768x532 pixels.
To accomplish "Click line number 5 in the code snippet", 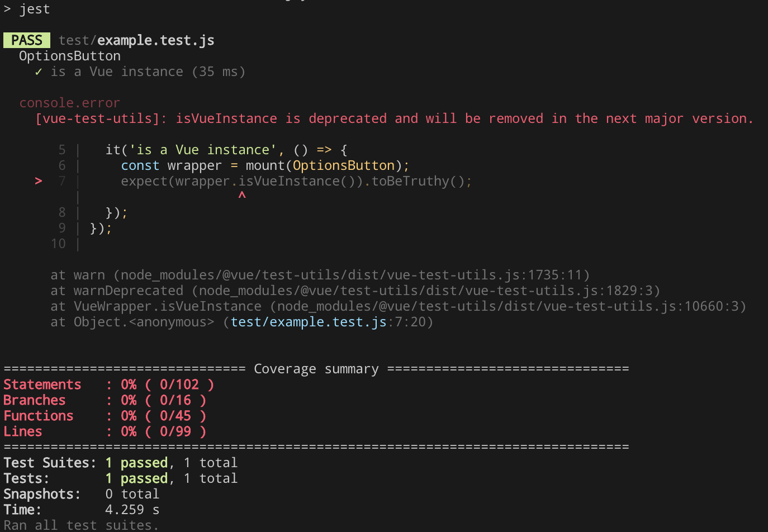I will pyautogui.click(x=59, y=149).
